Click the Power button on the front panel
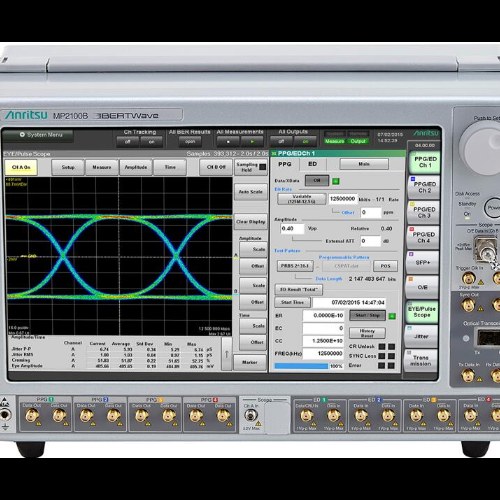This screenshot has height=500, width=500. [493, 208]
